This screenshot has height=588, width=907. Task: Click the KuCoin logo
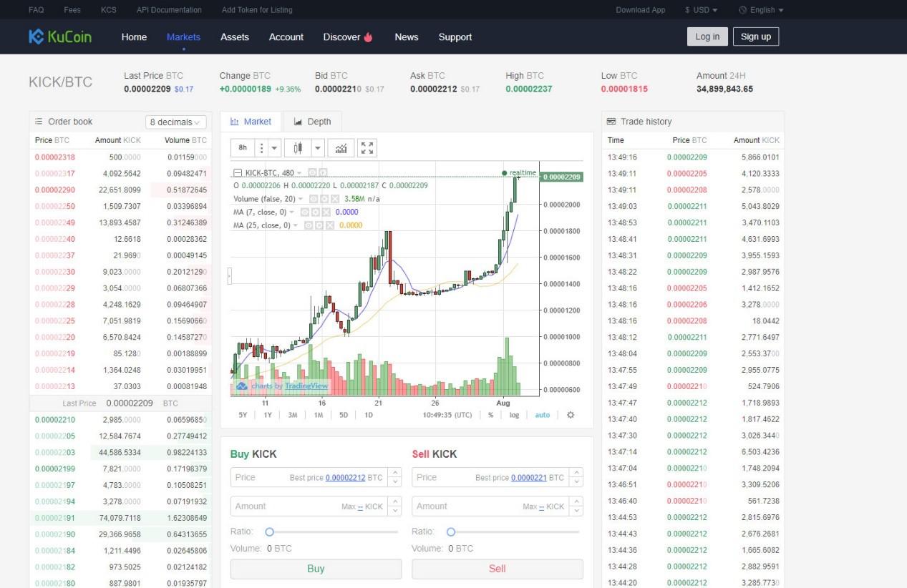click(x=60, y=36)
